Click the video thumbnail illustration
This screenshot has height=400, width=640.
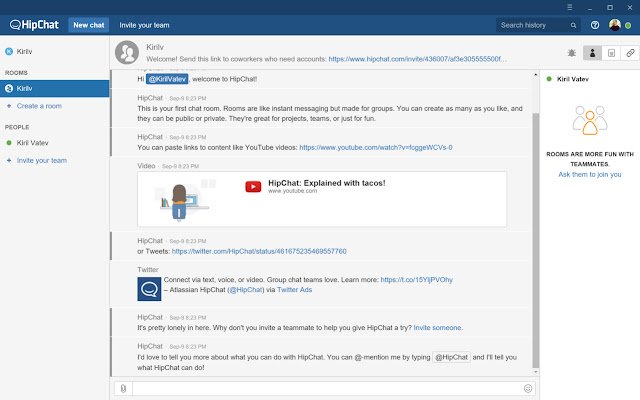[183, 199]
